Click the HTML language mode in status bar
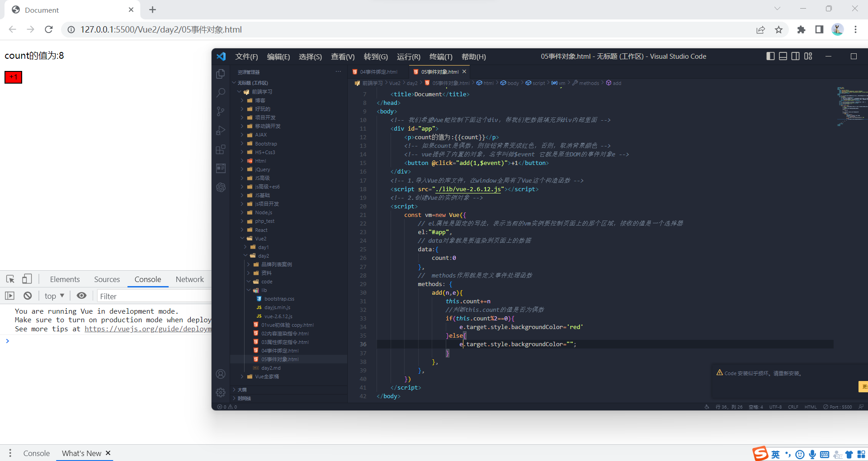868x461 pixels. [811, 407]
